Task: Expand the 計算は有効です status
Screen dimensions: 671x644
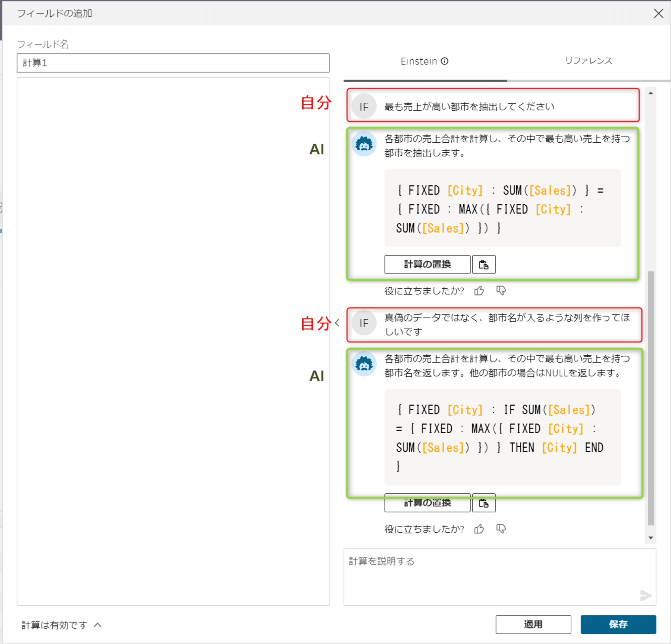Action: [x=98, y=625]
